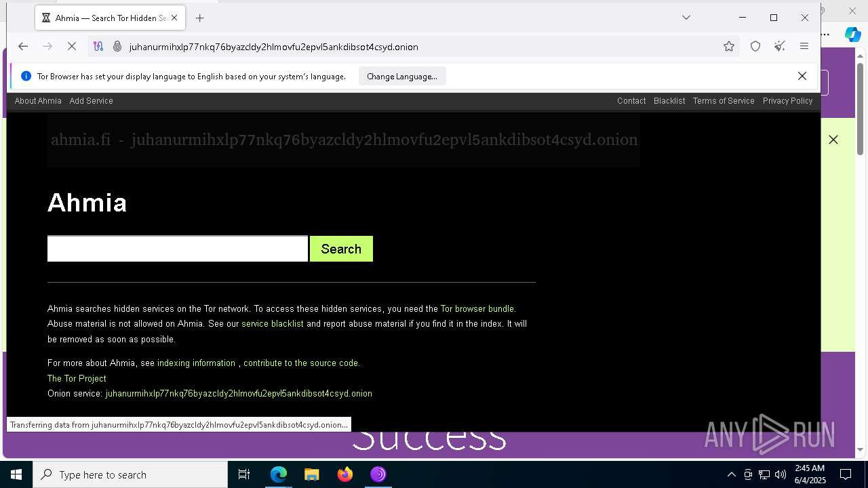868x488 pixels.
Task: Click the green Search button
Action: click(341, 249)
